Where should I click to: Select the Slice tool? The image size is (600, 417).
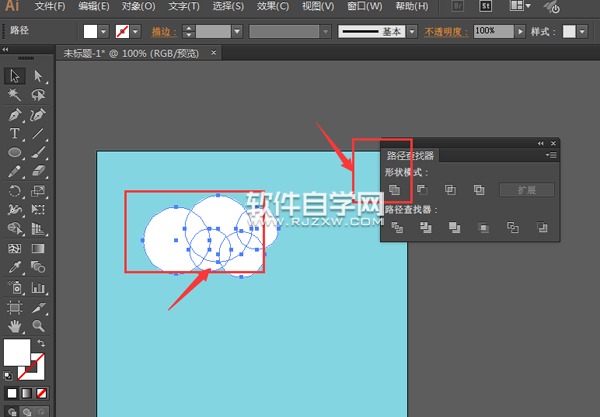(38, 307)
